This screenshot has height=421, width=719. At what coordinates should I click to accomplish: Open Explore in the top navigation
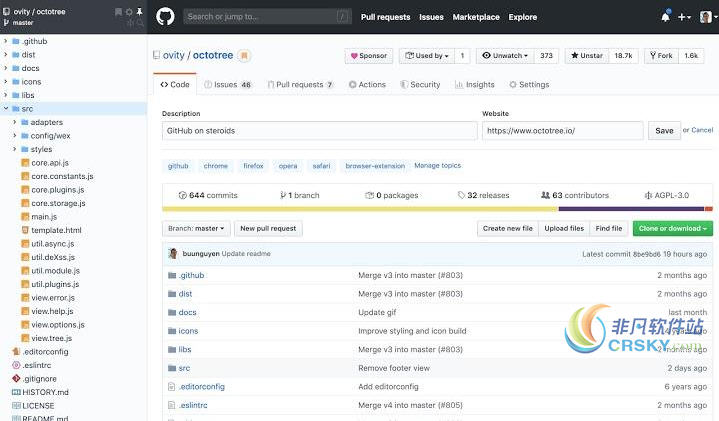coord(522,17)
